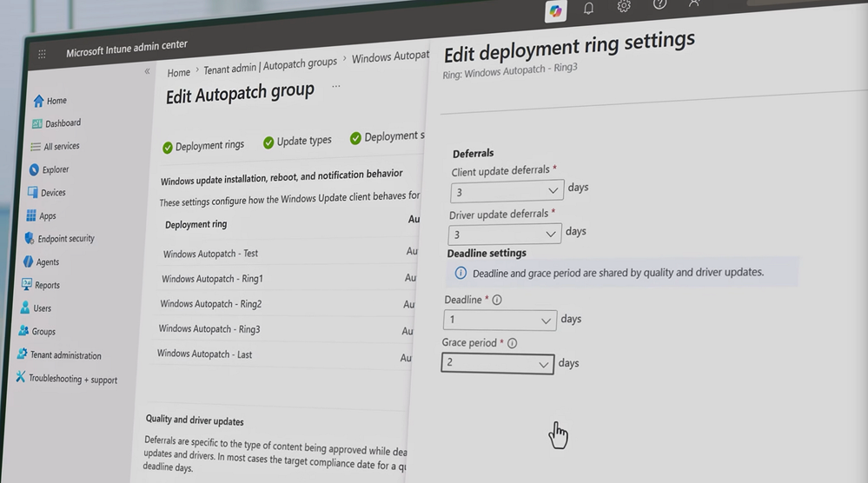This screenshot has width=868, height=483.
Task: Open the Driver update deferrals dropdown
Action: tap(505, 234)
